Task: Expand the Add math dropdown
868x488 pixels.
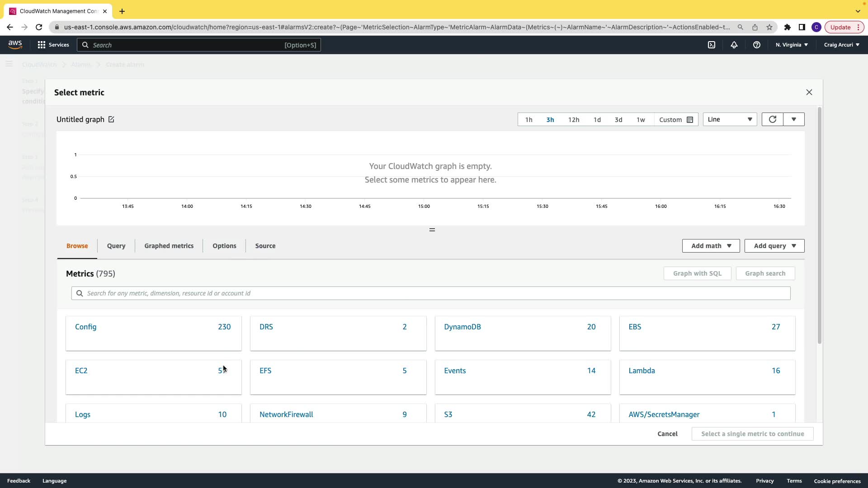Action: click(x=711, y=246)
